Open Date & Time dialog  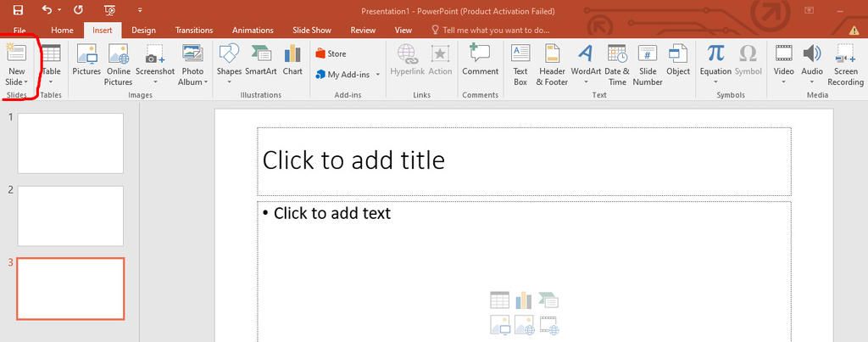point(616,64)
